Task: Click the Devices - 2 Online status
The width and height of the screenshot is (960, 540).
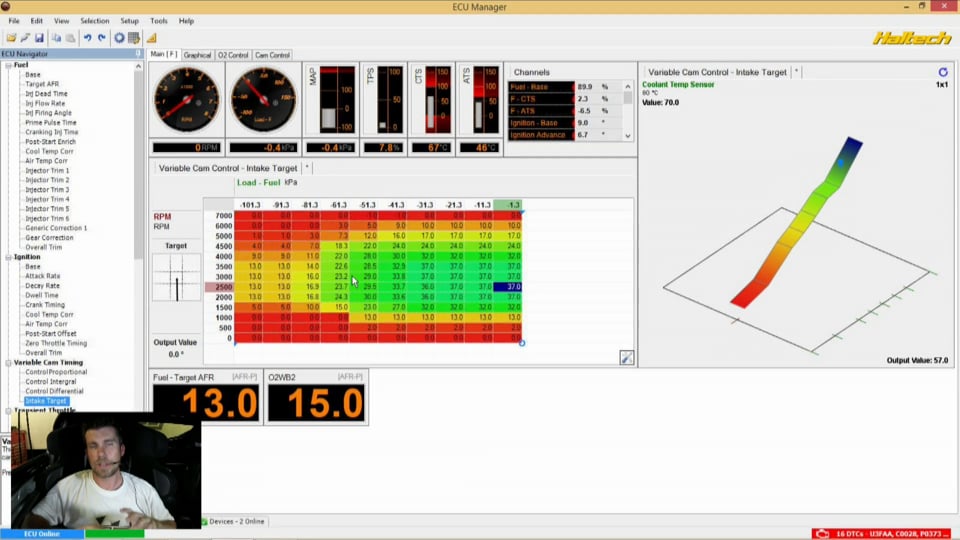Action: pyautogui.click(x=236, y=522)
